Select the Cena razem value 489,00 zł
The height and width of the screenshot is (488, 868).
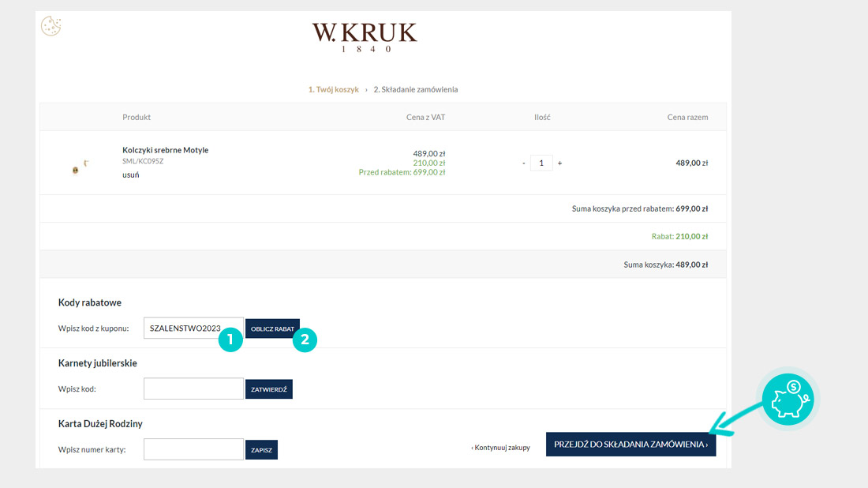692,163
